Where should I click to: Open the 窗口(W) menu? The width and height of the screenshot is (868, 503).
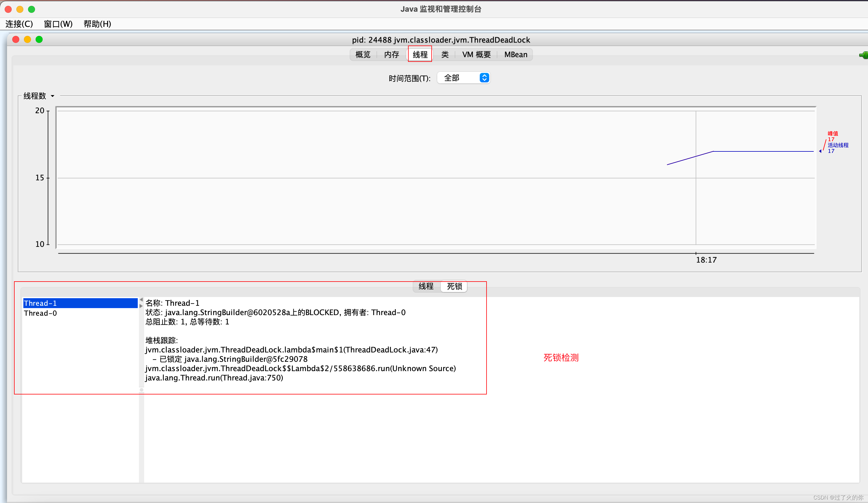tap(58, 24)
